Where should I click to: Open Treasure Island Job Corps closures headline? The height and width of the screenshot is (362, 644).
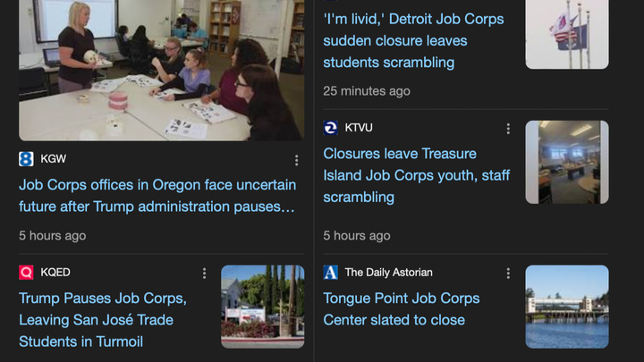click(x=416, y=175)
